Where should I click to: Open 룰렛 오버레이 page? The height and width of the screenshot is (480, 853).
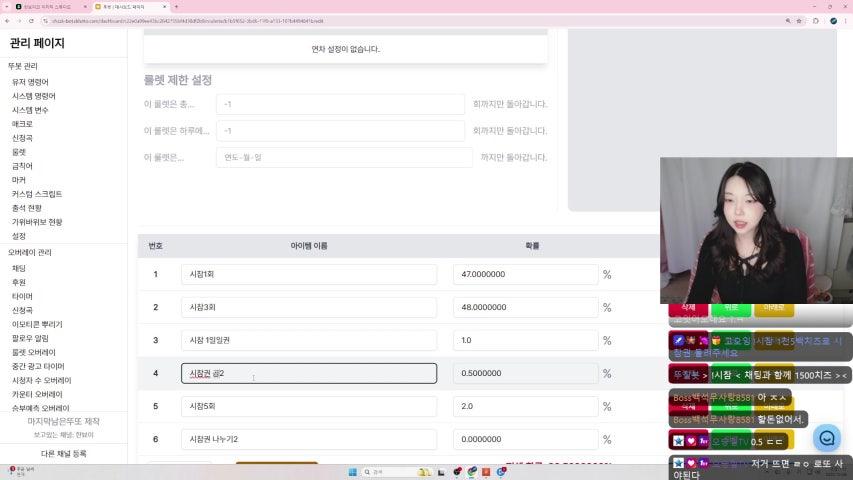[x=34, y=353]
